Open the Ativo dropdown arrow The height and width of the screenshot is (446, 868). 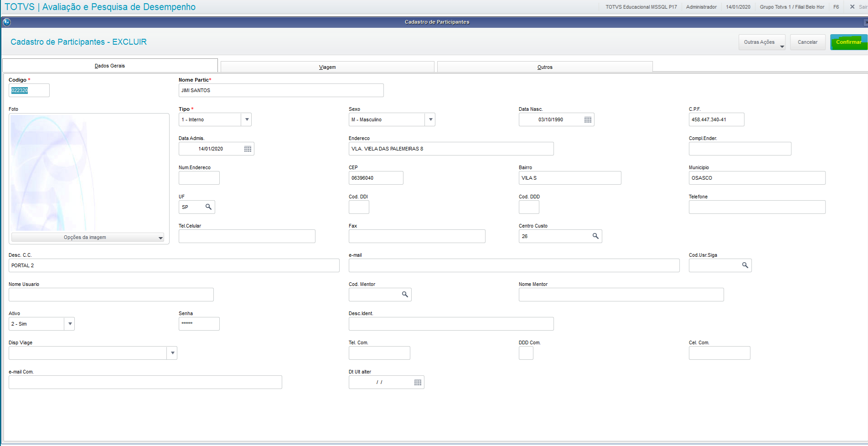pos(70,324)
